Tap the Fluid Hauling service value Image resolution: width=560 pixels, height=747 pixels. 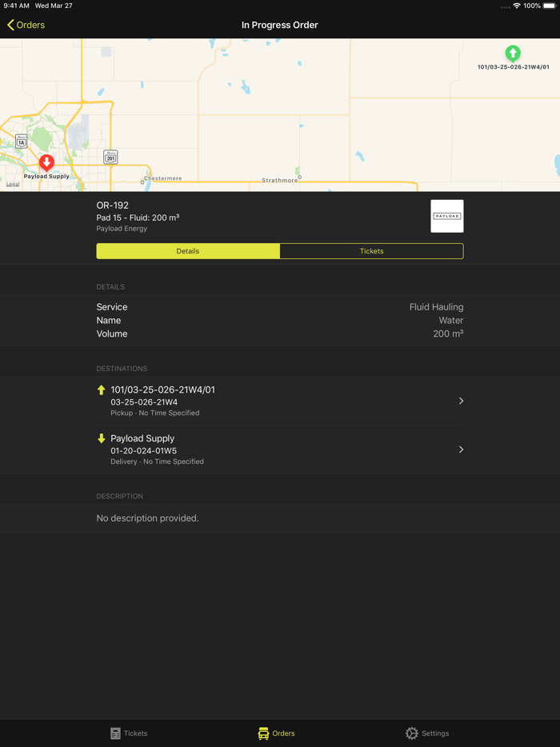[x=436, y=307]
